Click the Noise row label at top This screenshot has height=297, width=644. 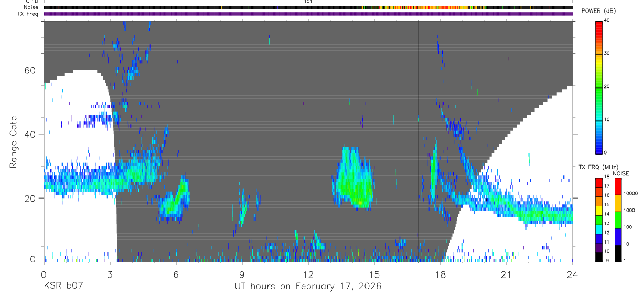point(31,7)
